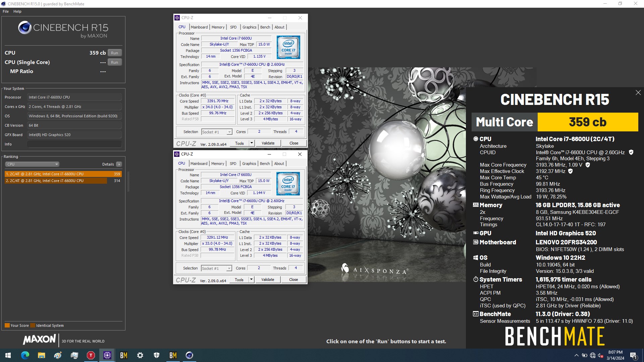644x362 pixels.
Task: Open Bench tab in upper CPU-Z window
Action: 265,27
